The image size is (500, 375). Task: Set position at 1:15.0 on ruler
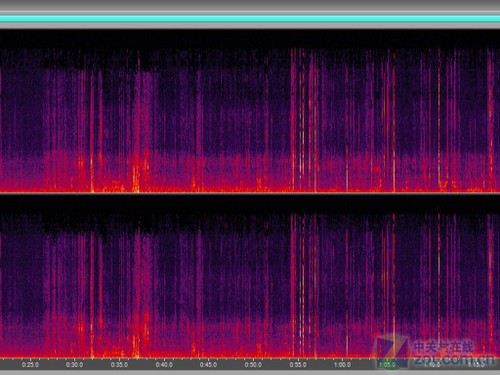(476, 365)
